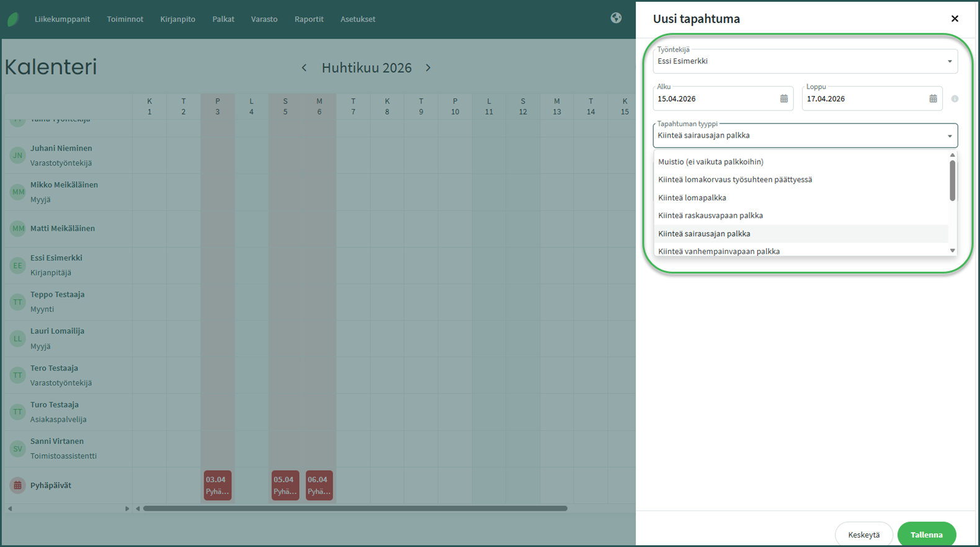The width and height of the screenshot is (980, 547).
Task: Close the Uusi tapahtuma panel
Action: pos(955,19)
